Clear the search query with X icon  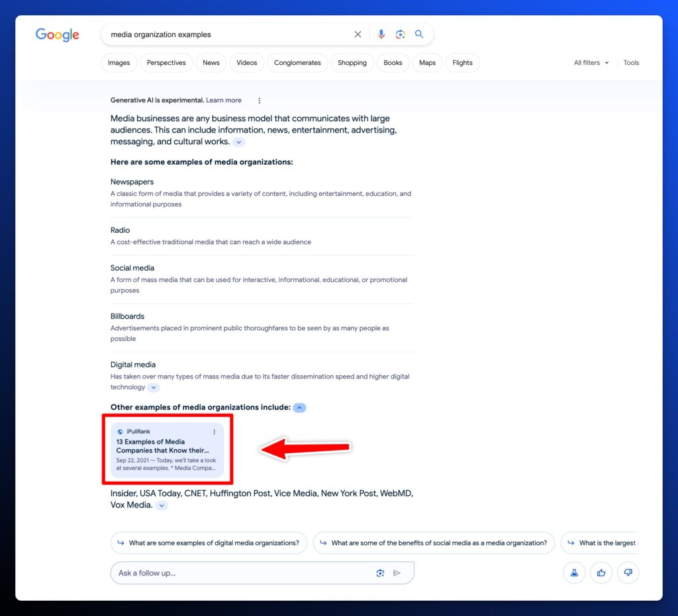click(358, 34)
